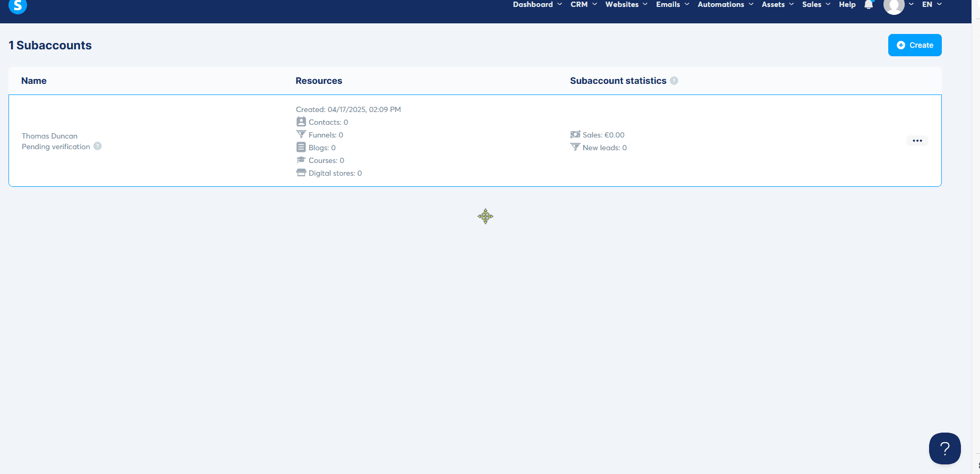Open the help chat bubble
The height and width of the screenshot is (474, 980).
click(944, 449)
